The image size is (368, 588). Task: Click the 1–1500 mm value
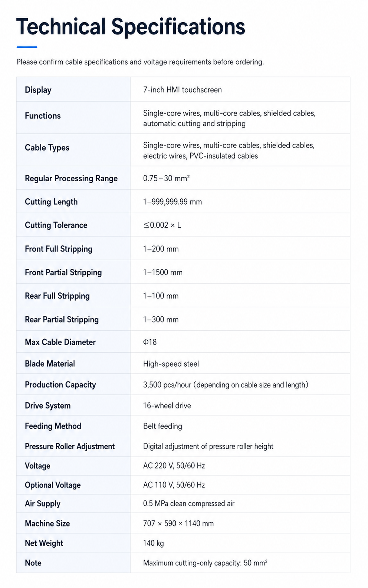click(x=163, y=272)
